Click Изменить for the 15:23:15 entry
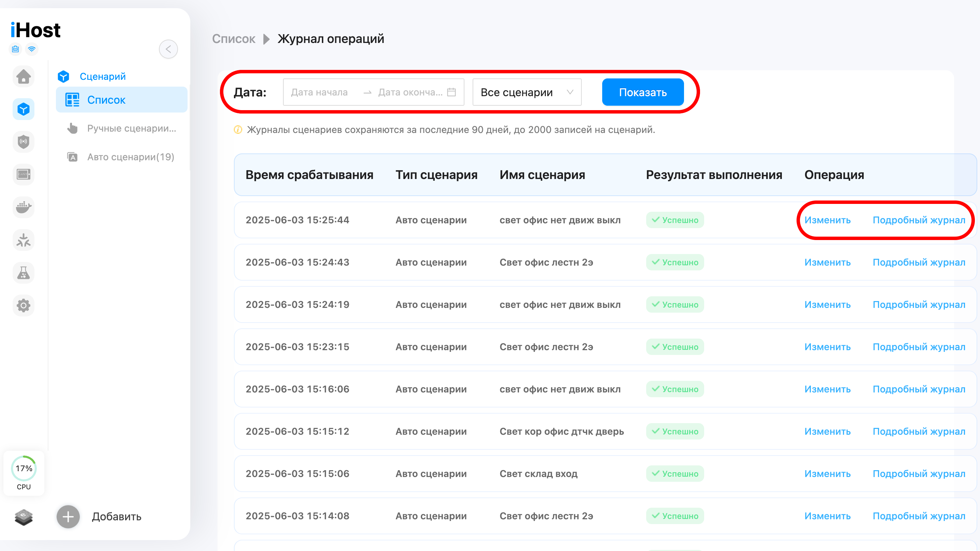The image size is (980, 551). pyautogui.click(x=828, y=347)
